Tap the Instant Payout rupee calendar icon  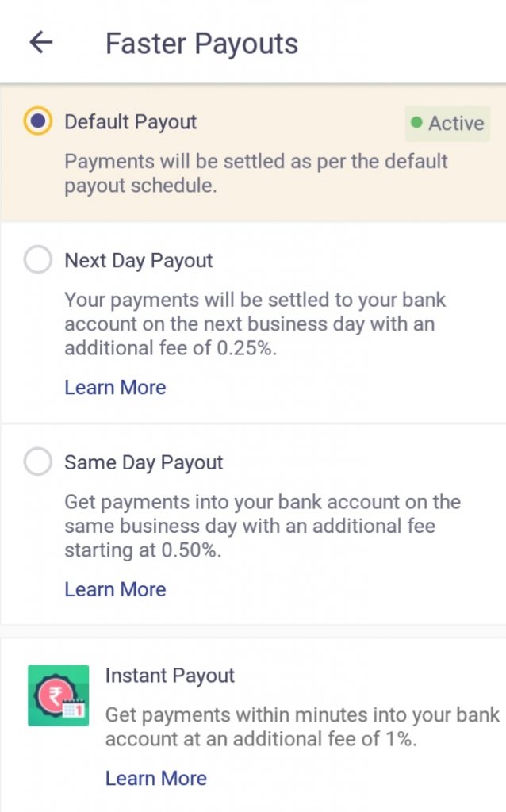58,695
